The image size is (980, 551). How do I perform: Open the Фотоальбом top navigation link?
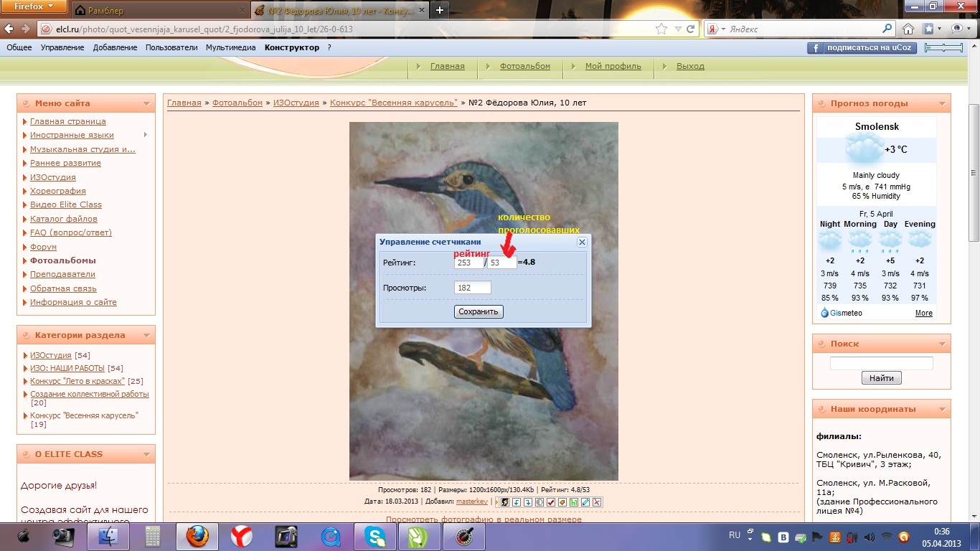525,66
